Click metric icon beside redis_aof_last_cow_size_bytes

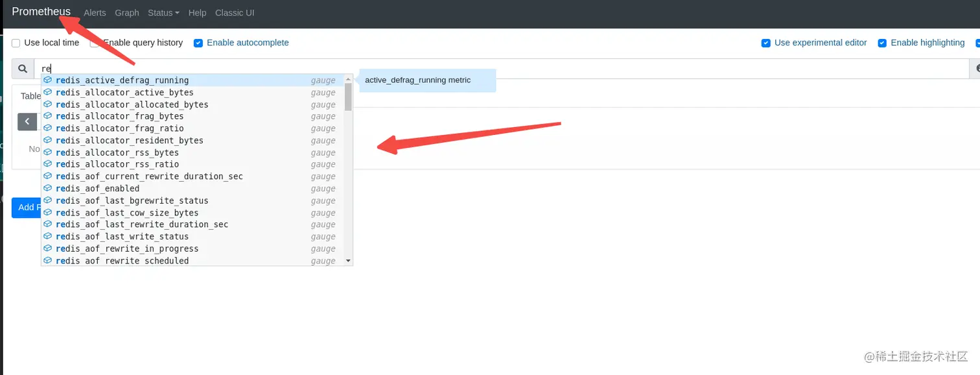[48, 213]
